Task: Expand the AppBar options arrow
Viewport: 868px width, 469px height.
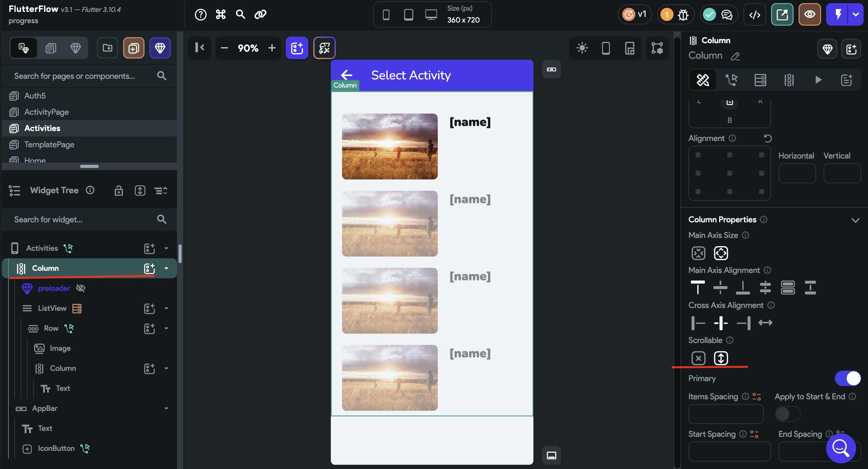Action: (166, 408)
